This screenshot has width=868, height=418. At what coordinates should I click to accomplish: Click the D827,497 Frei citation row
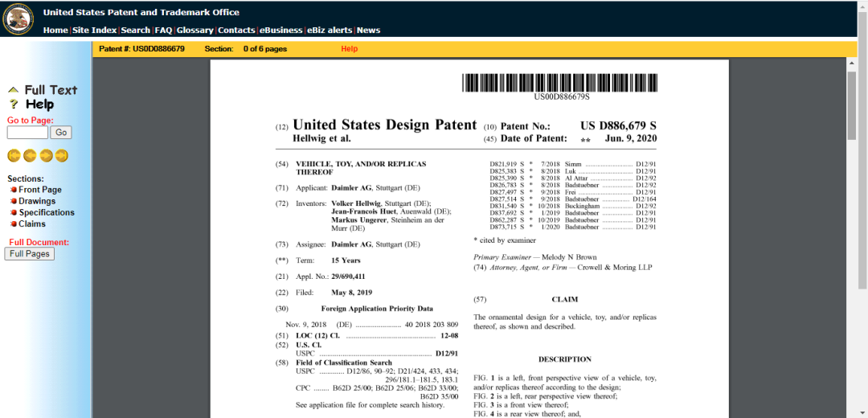click(573, 192)
